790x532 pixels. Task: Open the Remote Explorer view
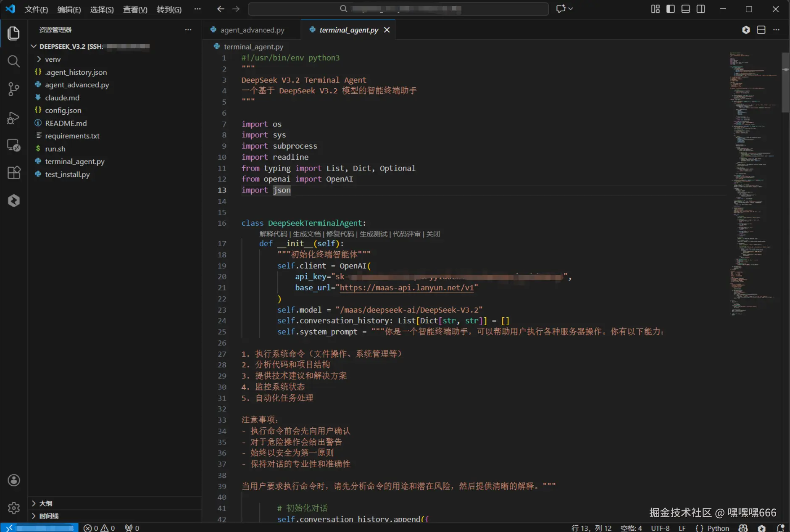pos(13,145)
